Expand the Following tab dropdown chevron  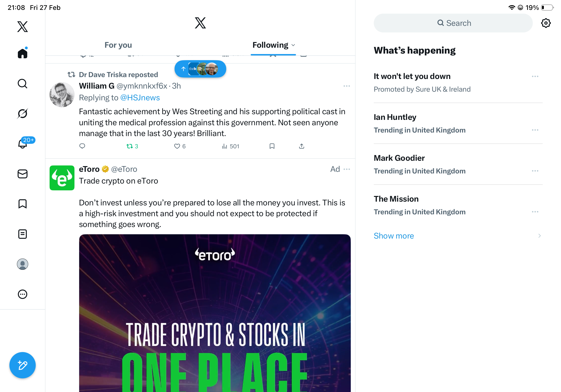pyautogui.click(x=293, y=45)
